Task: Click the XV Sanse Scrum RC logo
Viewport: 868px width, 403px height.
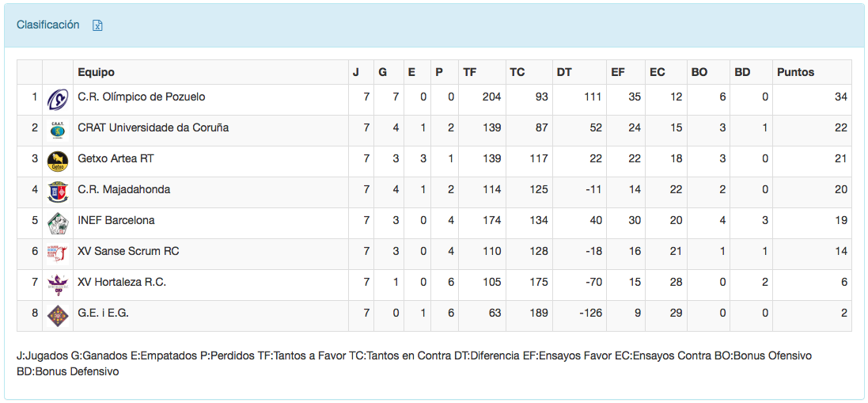Action: click(58, 253)
